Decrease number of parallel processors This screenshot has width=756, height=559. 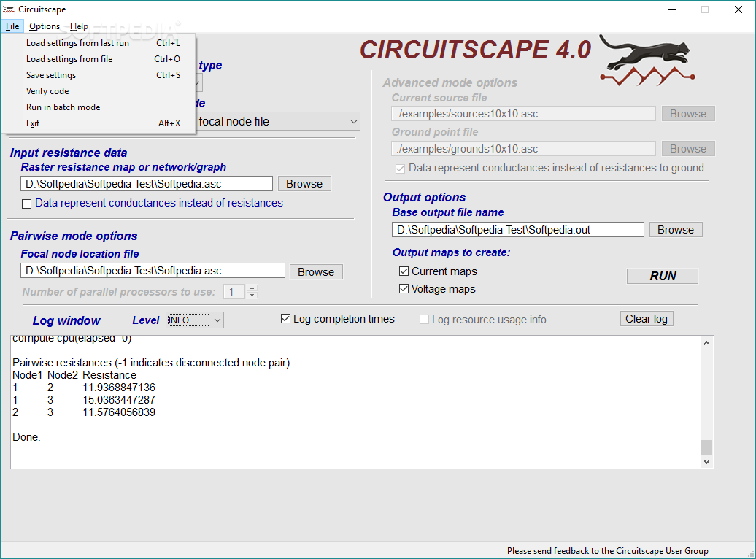252,295
